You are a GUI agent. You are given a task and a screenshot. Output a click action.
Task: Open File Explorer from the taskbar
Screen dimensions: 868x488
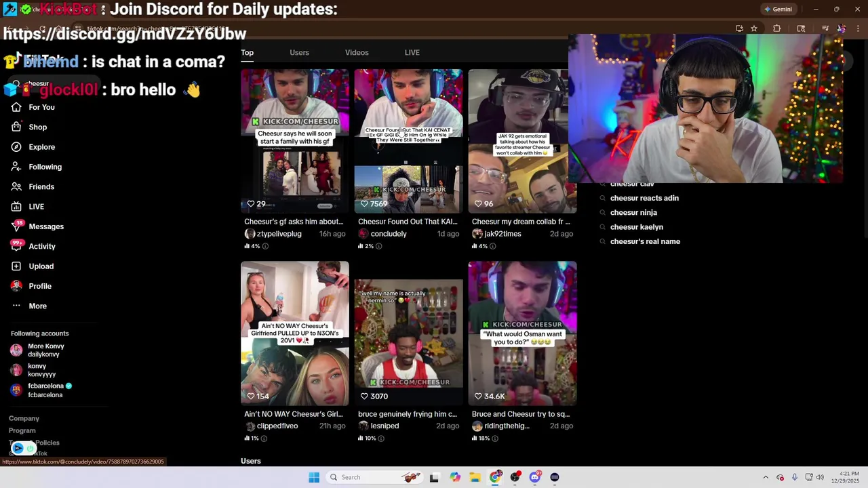[475, 477]
